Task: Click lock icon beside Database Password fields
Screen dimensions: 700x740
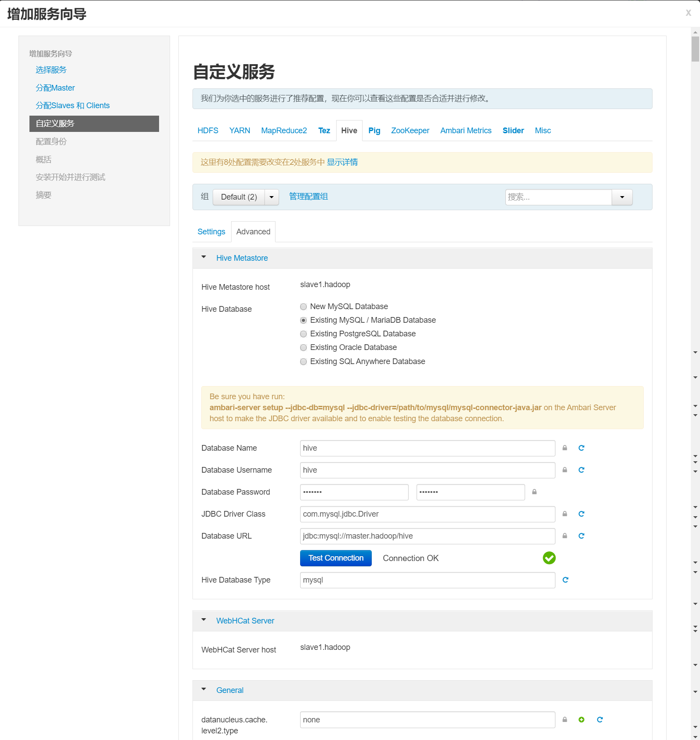Action: click(x=534, y=492)
